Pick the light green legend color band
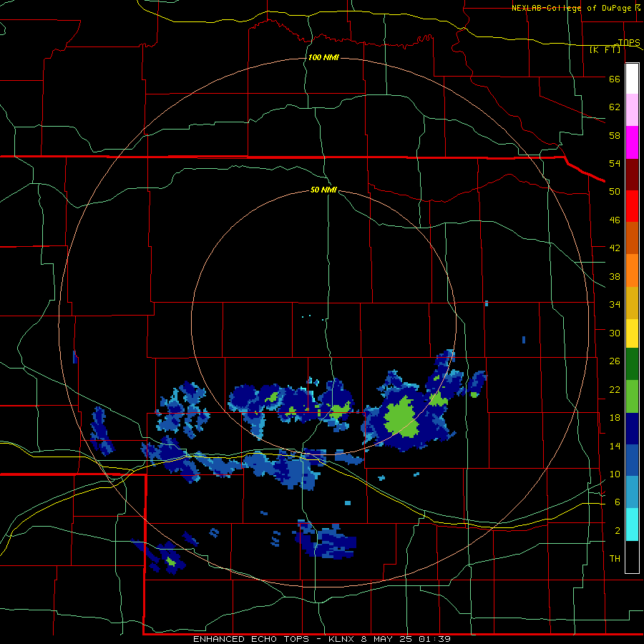 click(x=632, y=396)
